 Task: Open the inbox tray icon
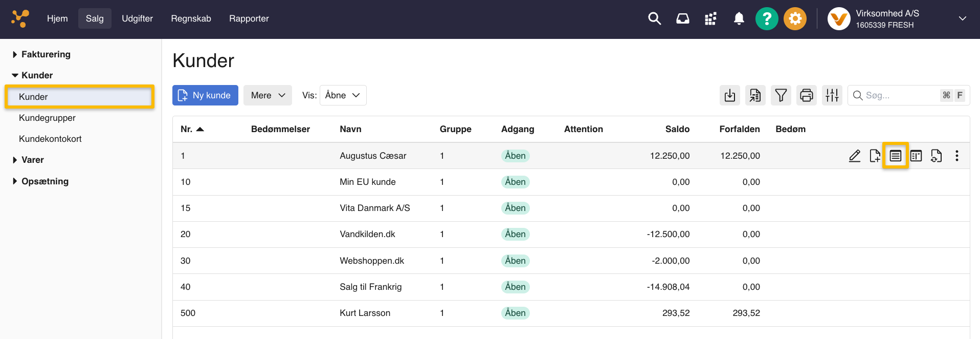tap(682, 19)
